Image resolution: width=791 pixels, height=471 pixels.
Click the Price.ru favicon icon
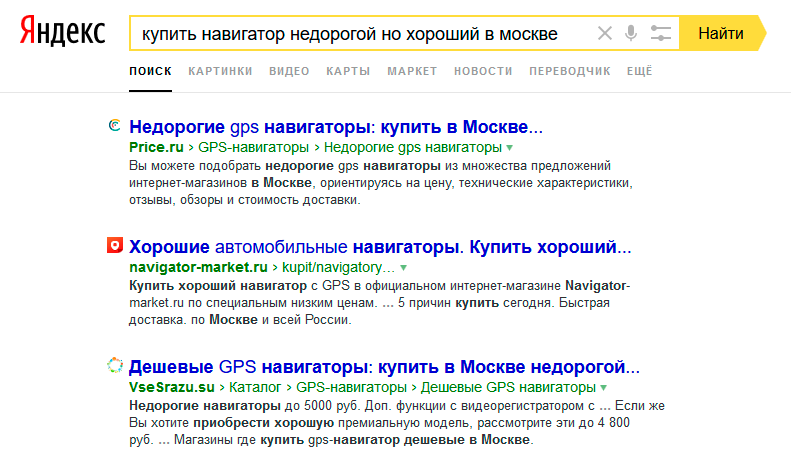coord(115,125)
